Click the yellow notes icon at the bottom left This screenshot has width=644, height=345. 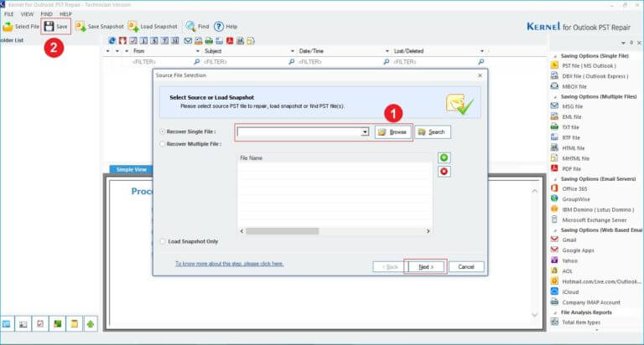(x=74, y=324)
